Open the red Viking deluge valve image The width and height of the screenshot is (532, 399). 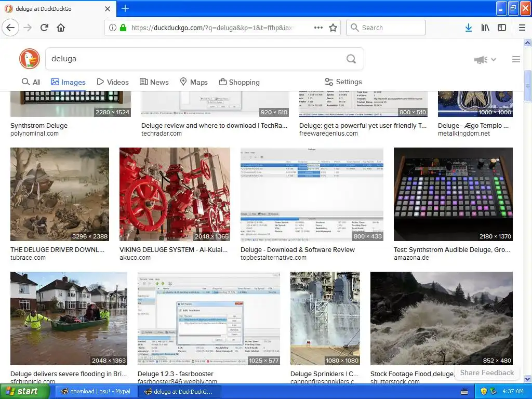pyautogui.click(x=175, y=194)
